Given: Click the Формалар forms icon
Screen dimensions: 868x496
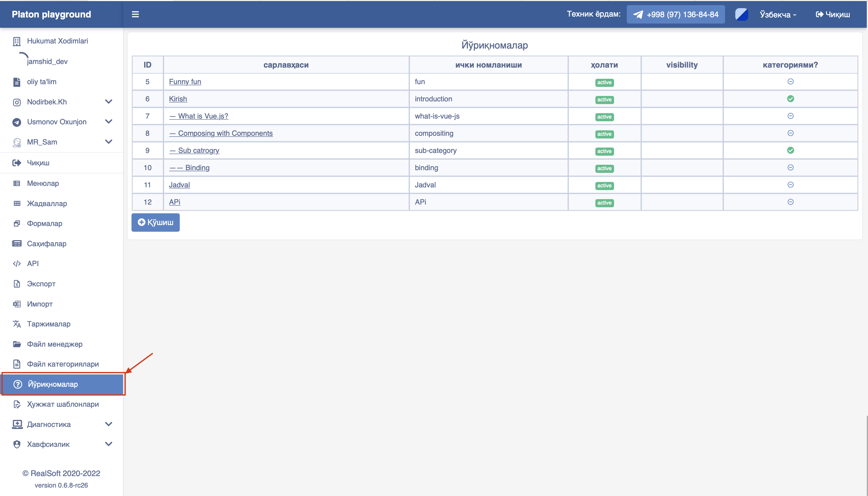Looking at the screenshot, I should click(x=17, y=224).
